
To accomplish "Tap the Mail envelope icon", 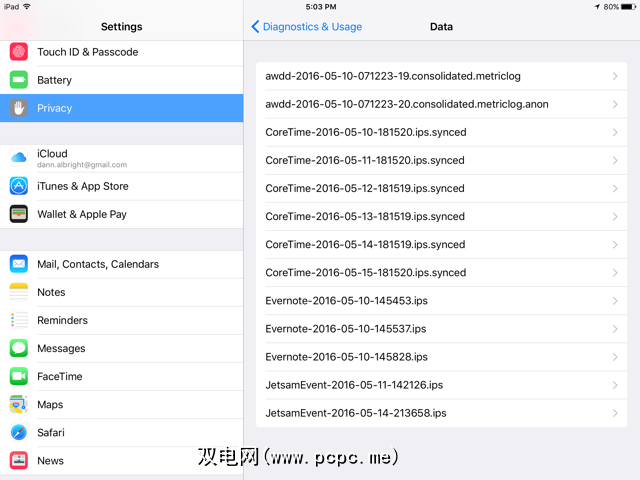I will [x=19, y=264].
